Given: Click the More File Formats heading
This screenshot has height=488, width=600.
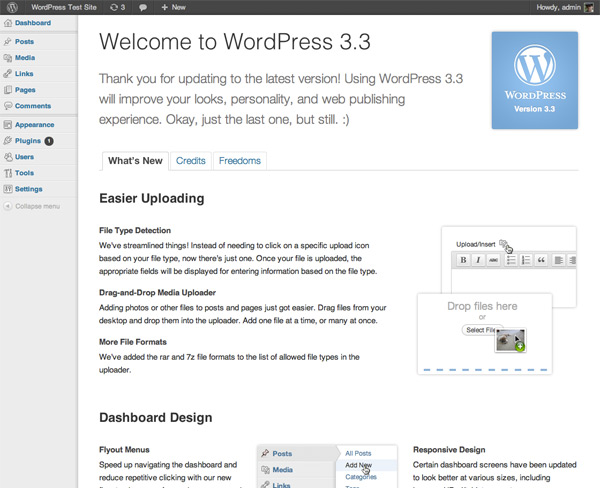Looking at the screenshot, I should (x=133, y=342).
